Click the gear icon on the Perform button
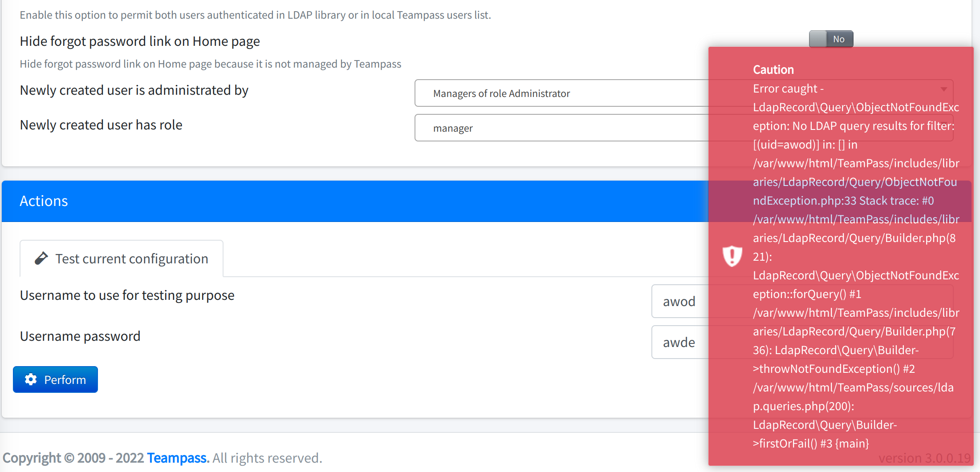Viewport: 980px width, 472px height. tap(30, 379)
